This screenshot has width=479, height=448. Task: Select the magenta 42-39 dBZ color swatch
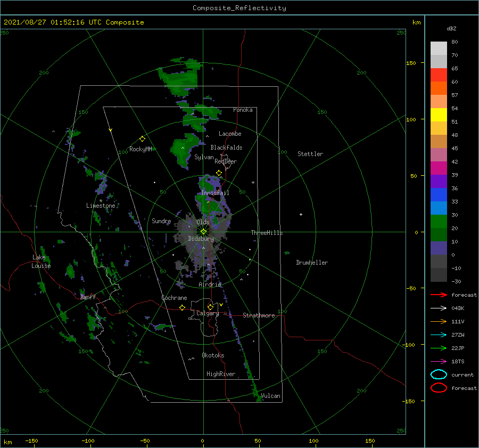pos(439,168)
